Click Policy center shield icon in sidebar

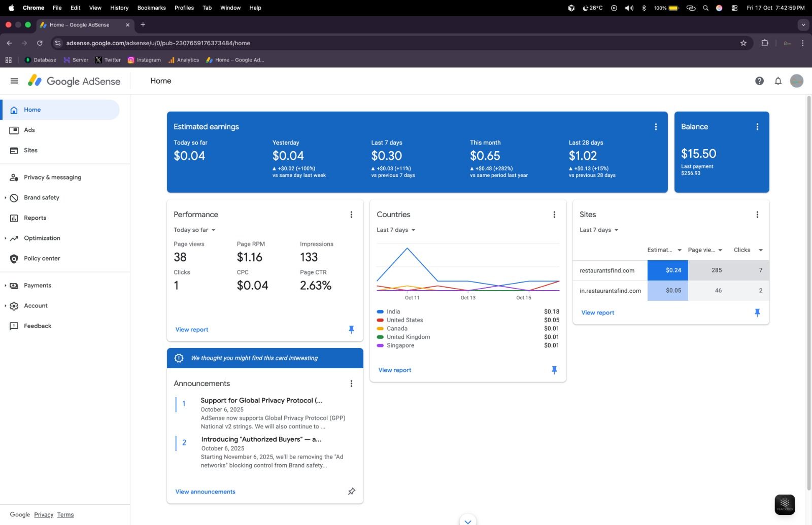tap(14, 259)
